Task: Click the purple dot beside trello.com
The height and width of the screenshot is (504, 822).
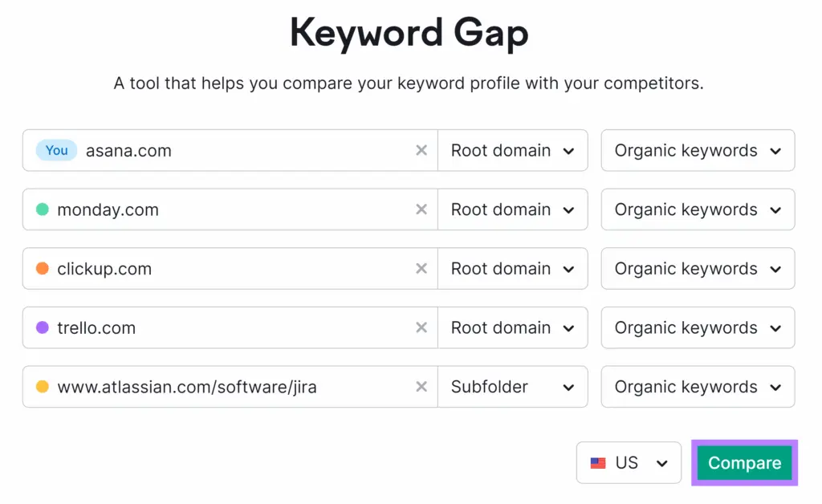Action: click(43, 328)
